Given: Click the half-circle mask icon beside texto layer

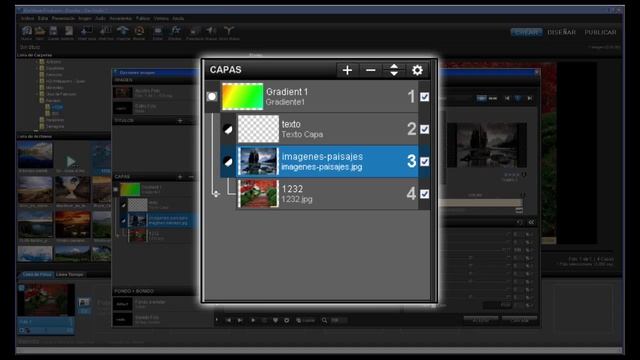Looking at the screenshot, I should pyautogui.click(x=228, y=129).
